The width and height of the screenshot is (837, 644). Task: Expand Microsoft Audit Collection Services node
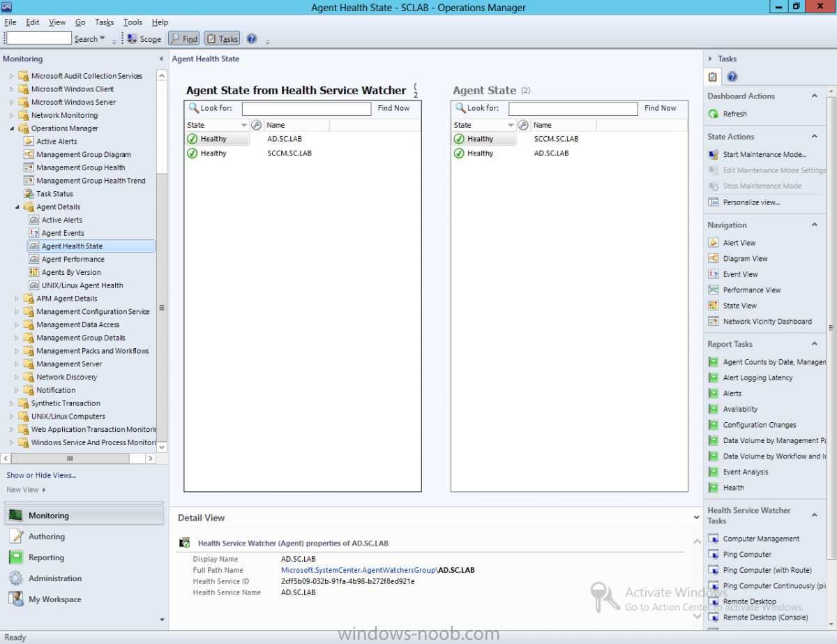pyautogui.click(x=11, y=75)
